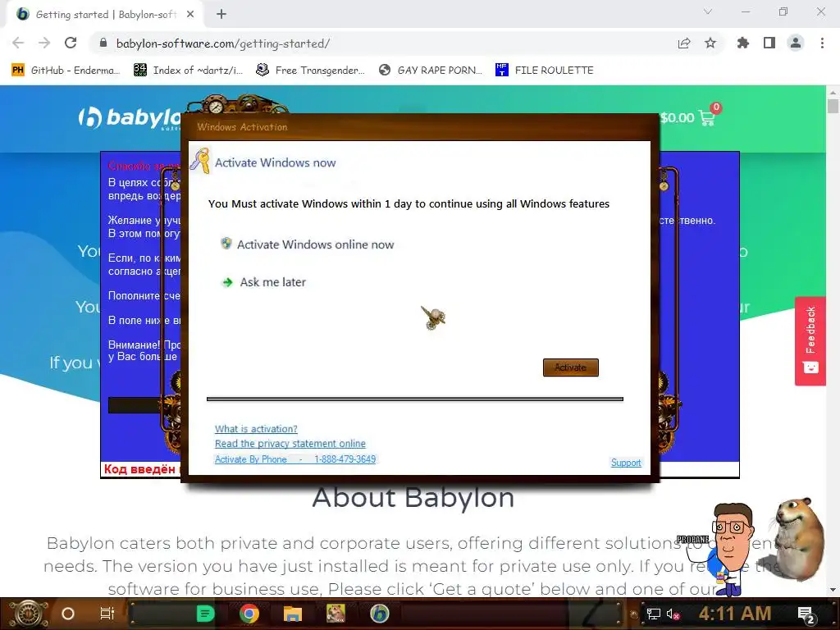The width and height of the screenshot is (840, 630).
Task: Click the padlock site info icon
Action: pyautogui.click(x=103, y=43)
